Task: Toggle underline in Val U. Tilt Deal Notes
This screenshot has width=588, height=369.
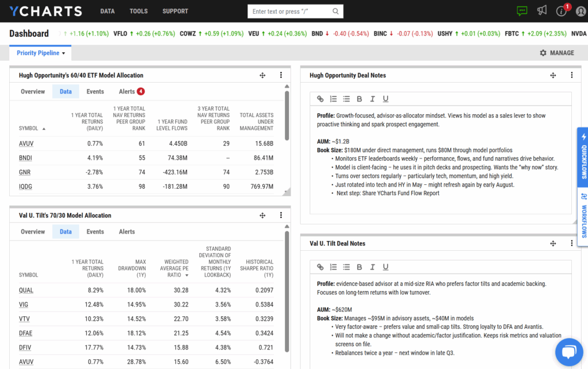Action: pos(385,267)
